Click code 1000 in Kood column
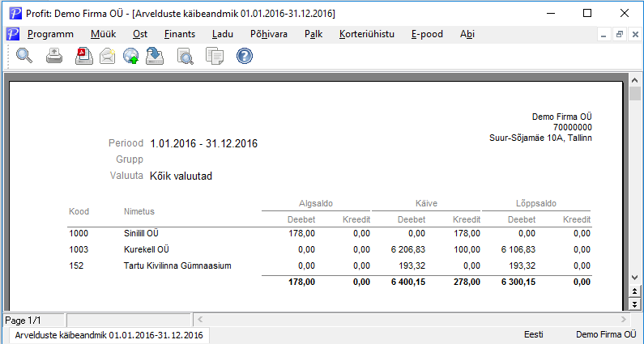Viewport: 644px width, 344px height. click(79, 233)
